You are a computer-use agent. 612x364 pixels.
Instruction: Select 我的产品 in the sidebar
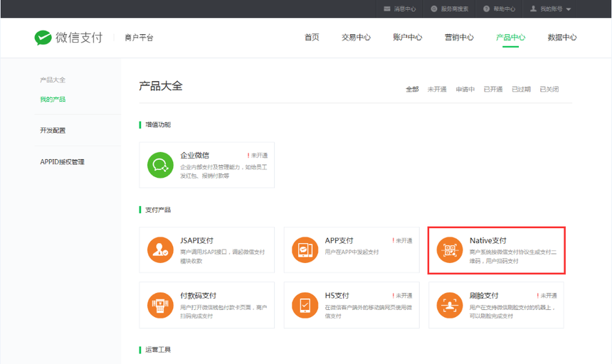(53, 100)
